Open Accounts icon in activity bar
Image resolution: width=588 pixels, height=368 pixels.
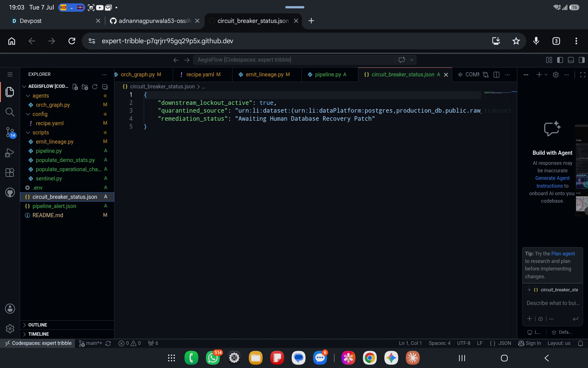pyautogui.click(x=10, y=309)
